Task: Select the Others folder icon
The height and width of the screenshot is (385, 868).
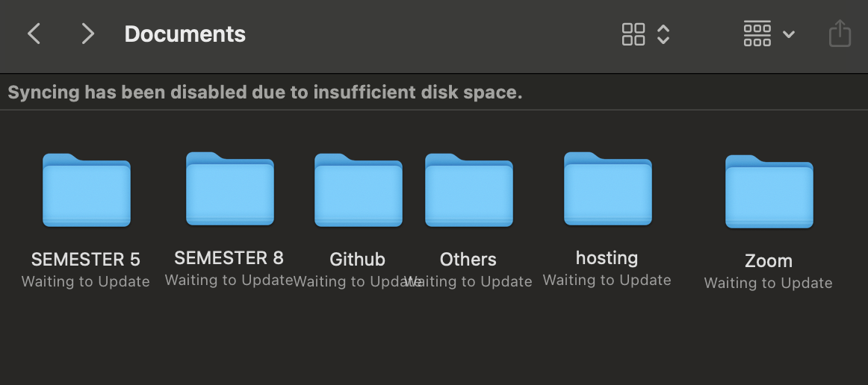Action: click(469, 190)
